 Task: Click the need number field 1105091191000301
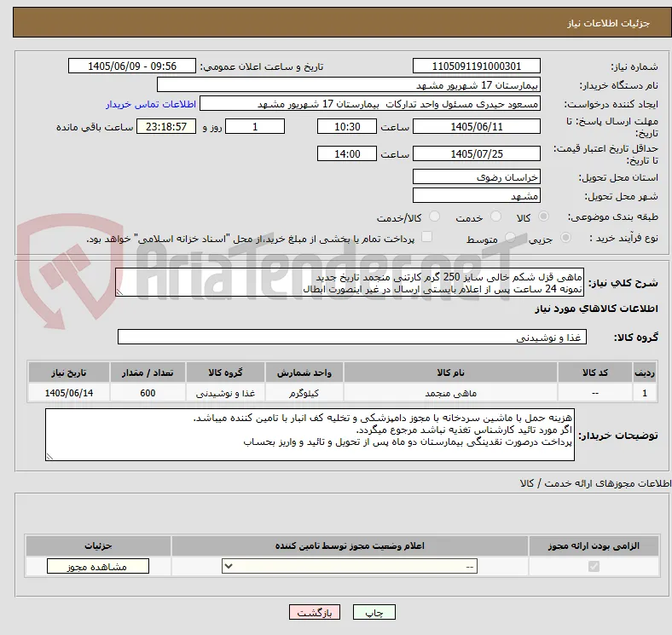tap(476, 66)
